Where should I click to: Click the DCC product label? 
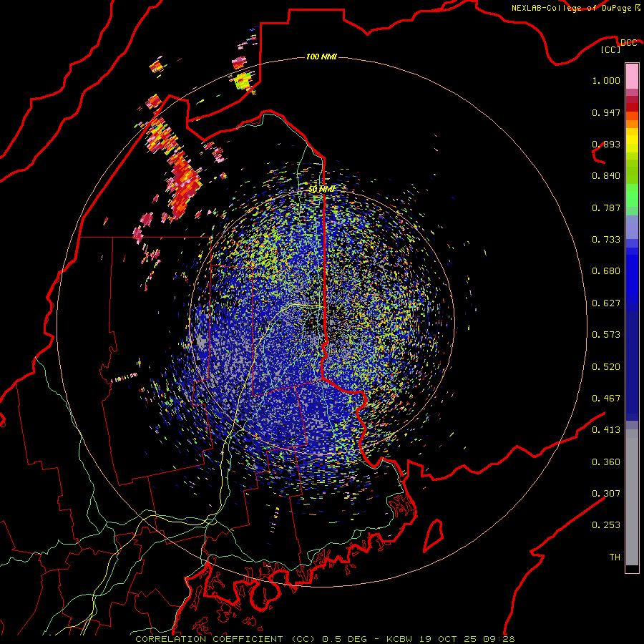pos(628,43)
